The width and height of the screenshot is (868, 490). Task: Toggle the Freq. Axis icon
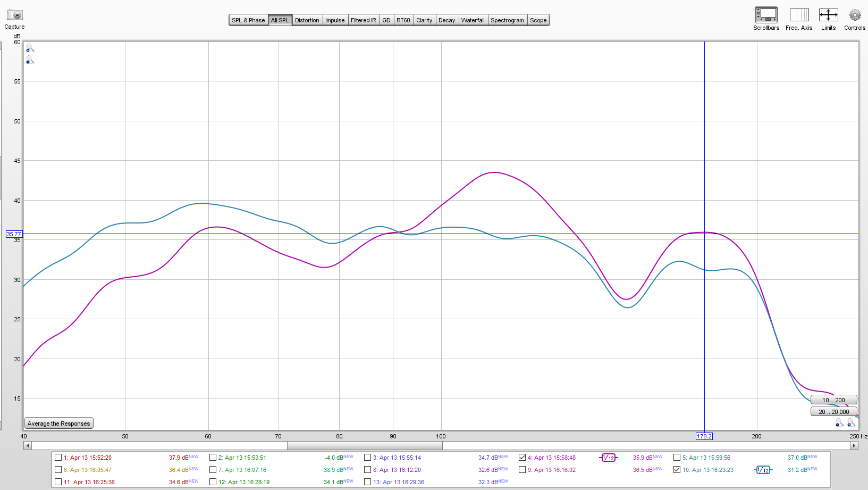[x=799, y=15]
